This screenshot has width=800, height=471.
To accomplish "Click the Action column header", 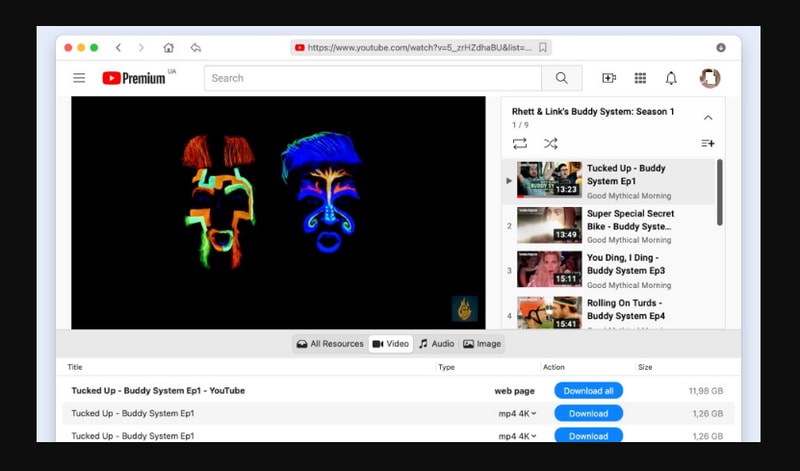I will [x=554, y=367].
